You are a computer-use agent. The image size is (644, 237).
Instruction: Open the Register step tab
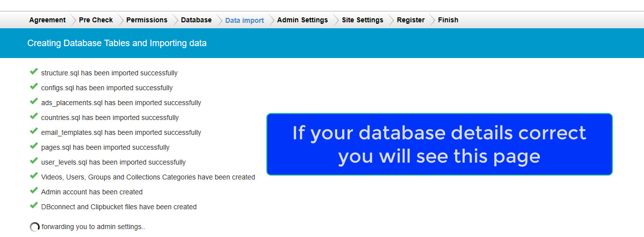point(410,20)
